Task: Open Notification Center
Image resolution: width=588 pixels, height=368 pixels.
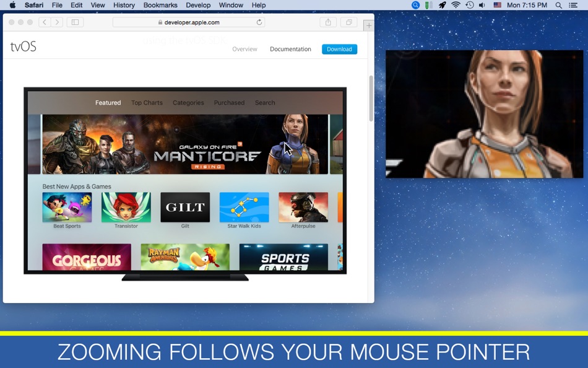Action: (x=573, y=5)
